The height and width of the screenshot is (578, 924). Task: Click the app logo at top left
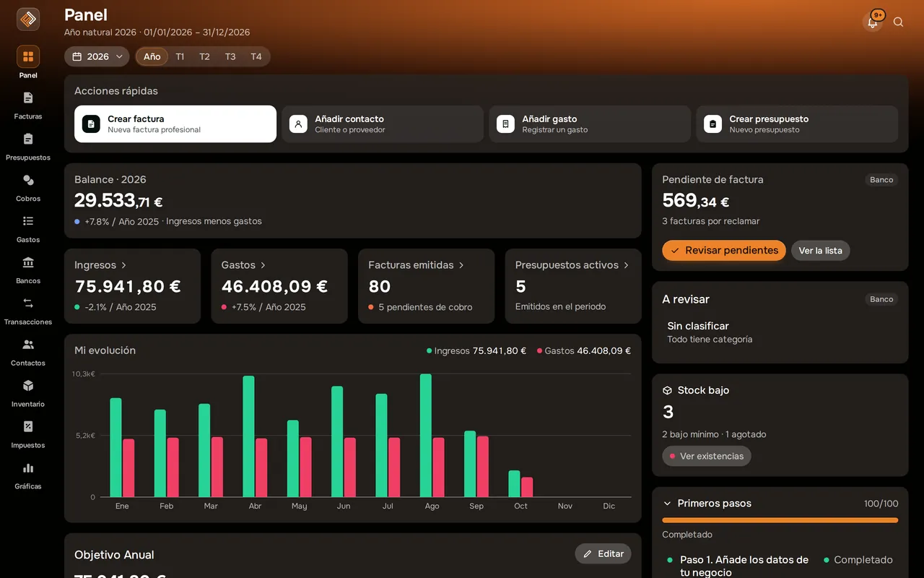coord(28,20)
